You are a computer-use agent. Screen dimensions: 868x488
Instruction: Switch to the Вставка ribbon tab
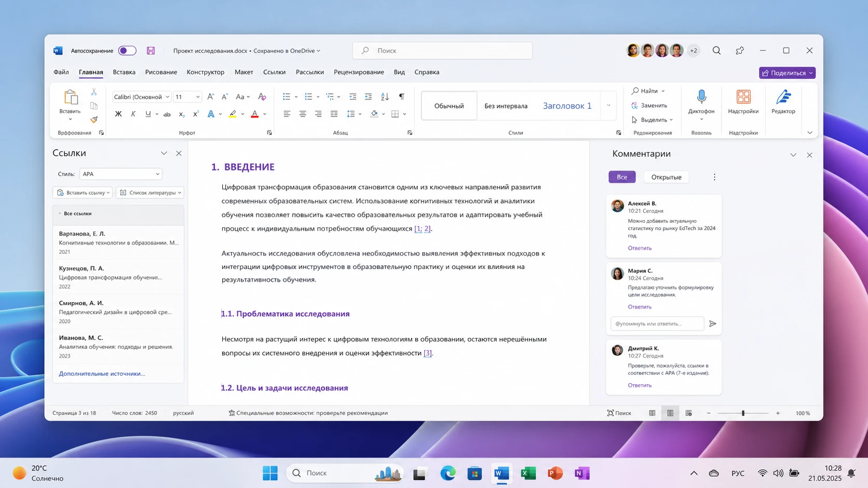click(124, 72)
